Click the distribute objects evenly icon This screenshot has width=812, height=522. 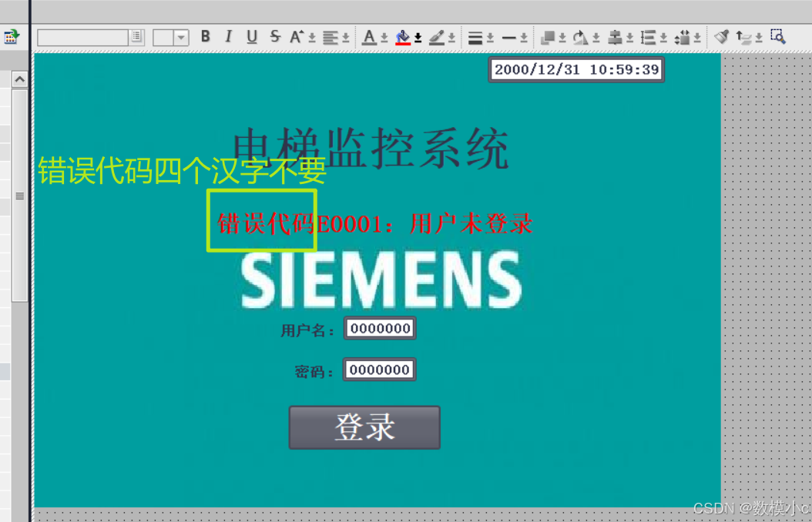[x=649, y=37]
